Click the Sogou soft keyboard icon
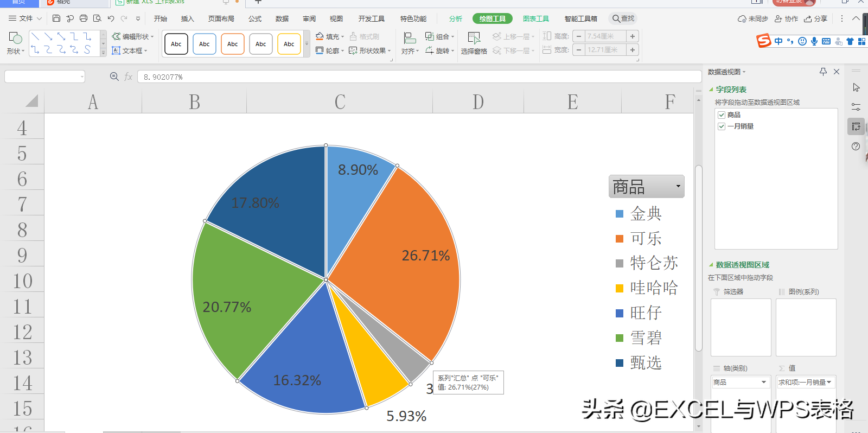The height and width of the screenshot is (433, 868). click(826, 41)
